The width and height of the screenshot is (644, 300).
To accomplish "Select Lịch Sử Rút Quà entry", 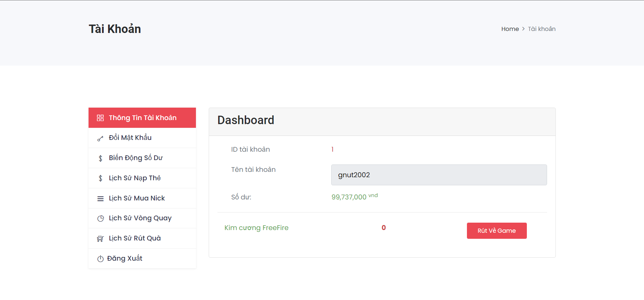I will pos(142,238).
